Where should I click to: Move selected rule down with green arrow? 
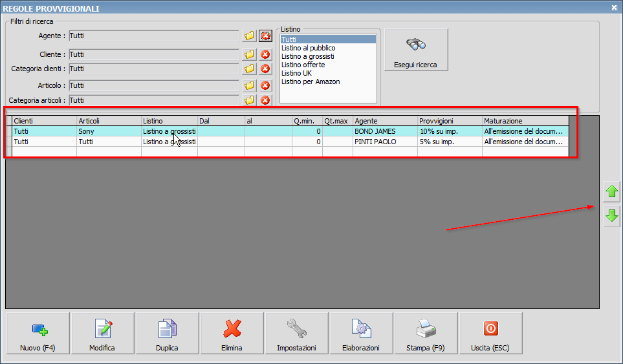point(612,216)
